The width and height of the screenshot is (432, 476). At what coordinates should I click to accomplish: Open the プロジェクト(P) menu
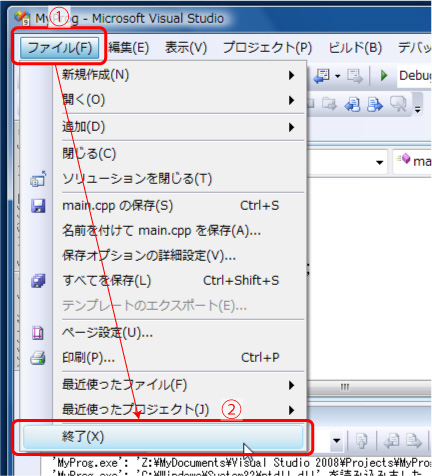(x=267, y=47)
